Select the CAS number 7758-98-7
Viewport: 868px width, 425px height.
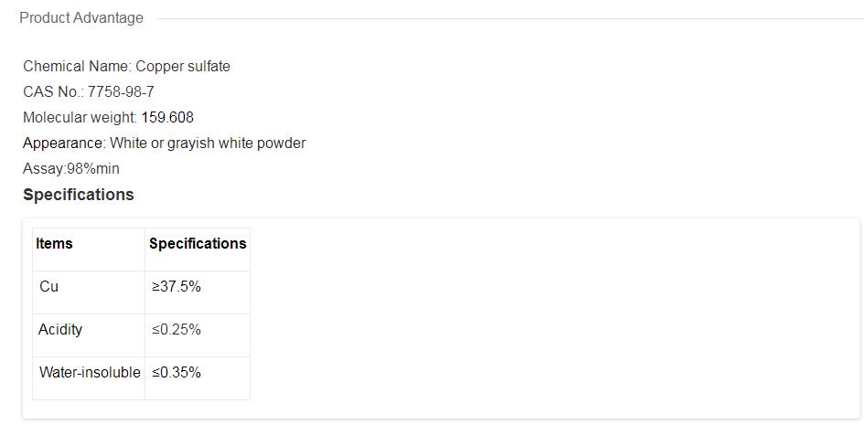(x=121, y=92)
